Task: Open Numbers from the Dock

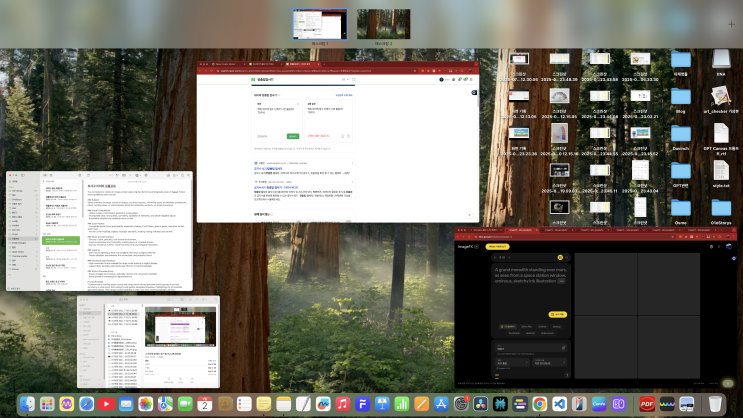Action: [x=402, y=404]
